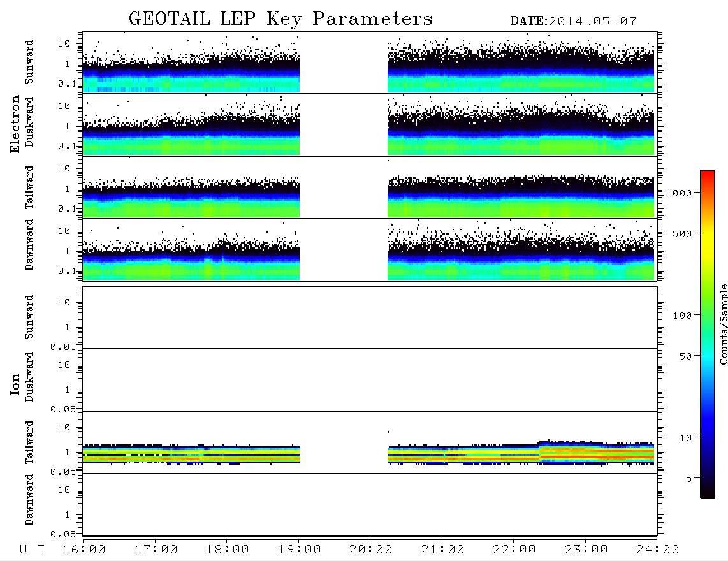Click the vertical "Ion" group label
Screen dimensions: 728x561
pos(15,384)
